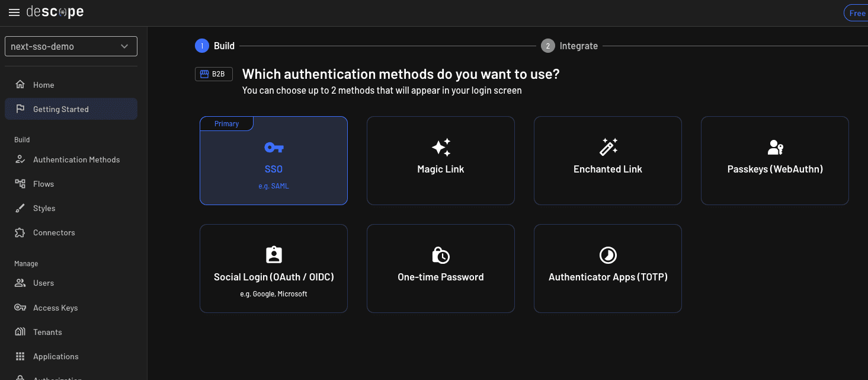Enable Passkeys (WebAuthn) authentication

[x=774, y=161]
